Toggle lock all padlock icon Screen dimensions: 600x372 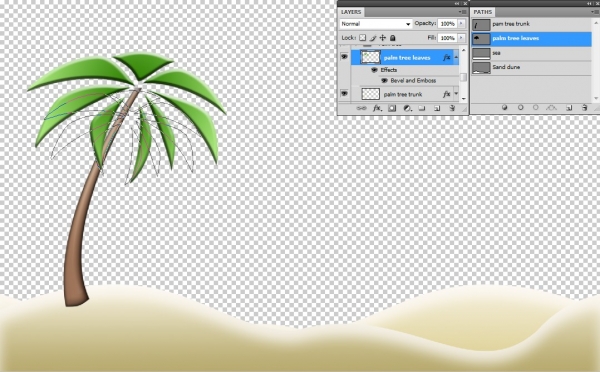(x=393, y=38)
